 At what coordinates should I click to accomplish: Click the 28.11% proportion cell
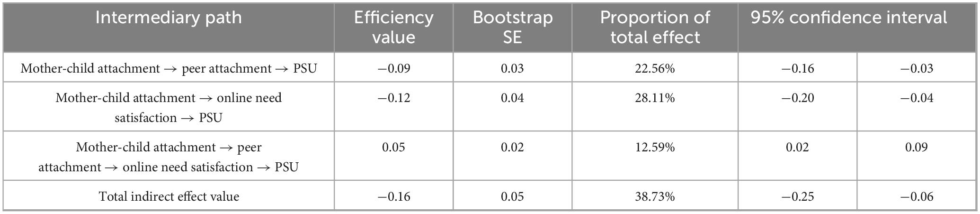655,98
